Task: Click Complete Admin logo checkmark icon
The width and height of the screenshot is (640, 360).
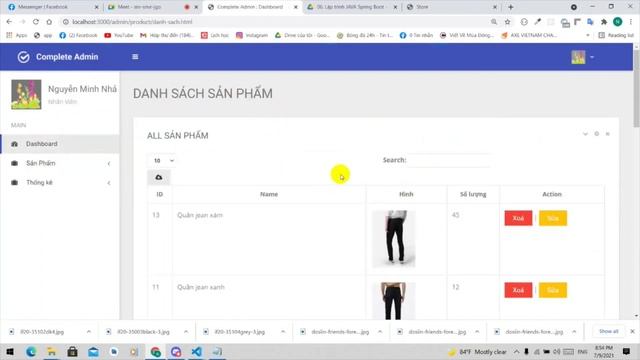Action: point(24,57)
